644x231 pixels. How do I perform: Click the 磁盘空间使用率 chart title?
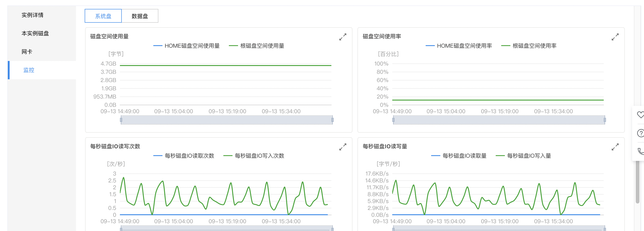(x=382, y=36)
